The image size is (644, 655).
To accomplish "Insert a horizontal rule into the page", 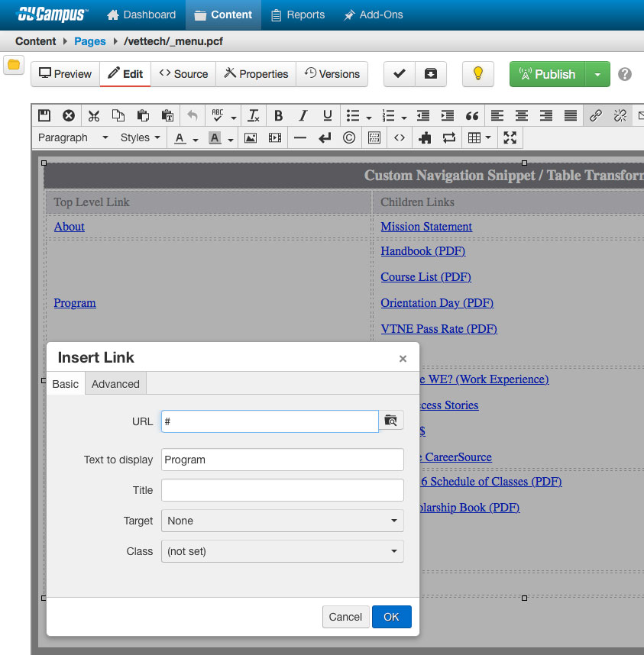I will pyautogui.click(x=301, y=138).
